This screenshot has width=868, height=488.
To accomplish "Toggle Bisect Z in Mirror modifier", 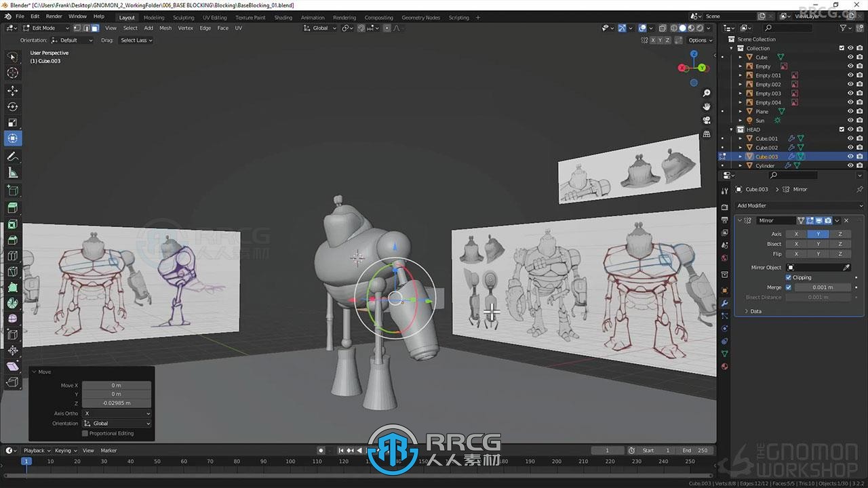I will (840, 244).
